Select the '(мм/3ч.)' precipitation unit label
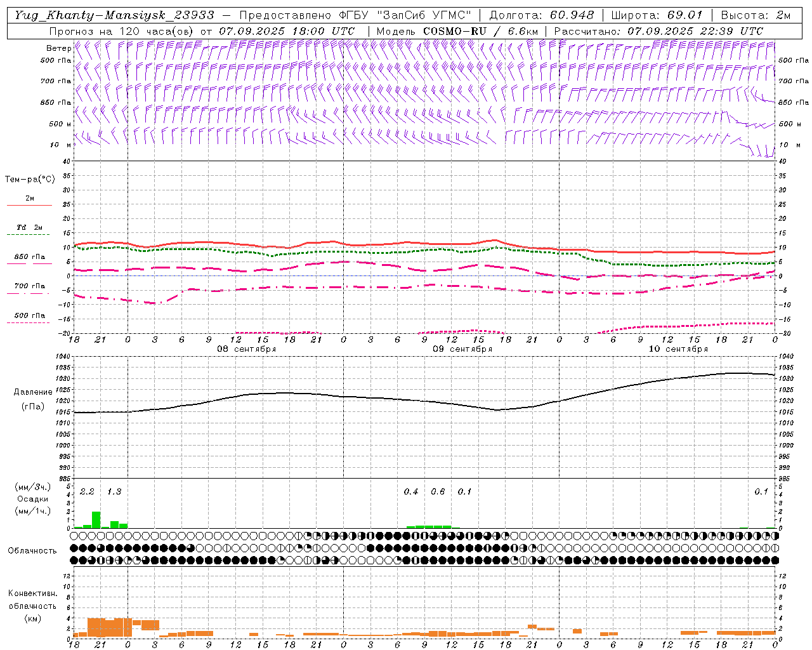 click(x=33, y=487)
